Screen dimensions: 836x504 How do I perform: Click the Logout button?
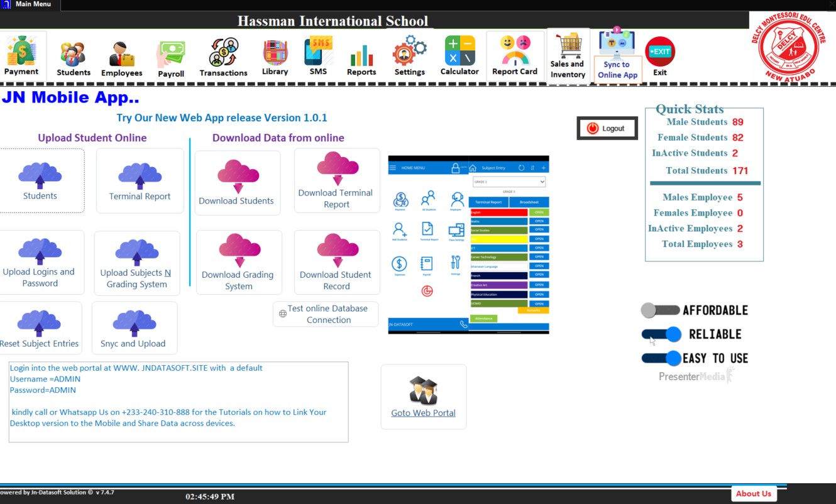[607, 128]
